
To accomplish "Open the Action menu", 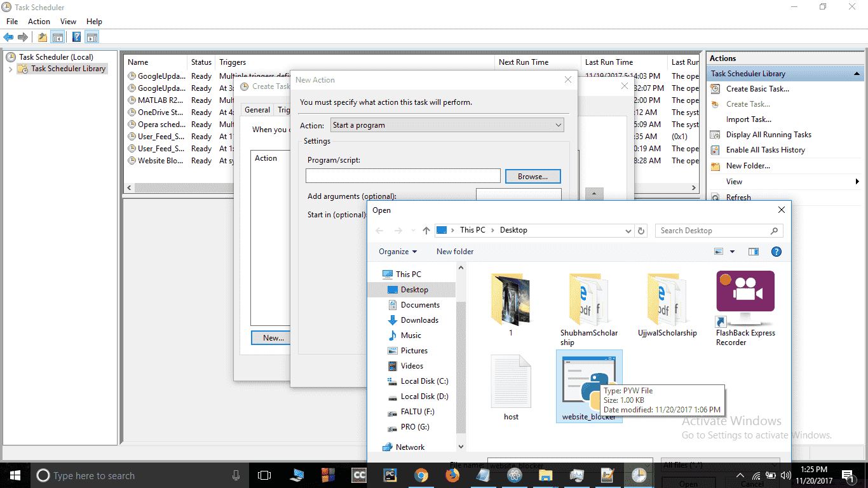I will pyautogui.click(x=39, y=22).
